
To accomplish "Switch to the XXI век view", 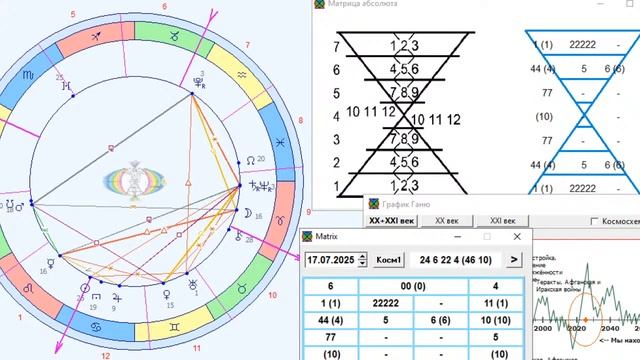I will coord(502,221).
